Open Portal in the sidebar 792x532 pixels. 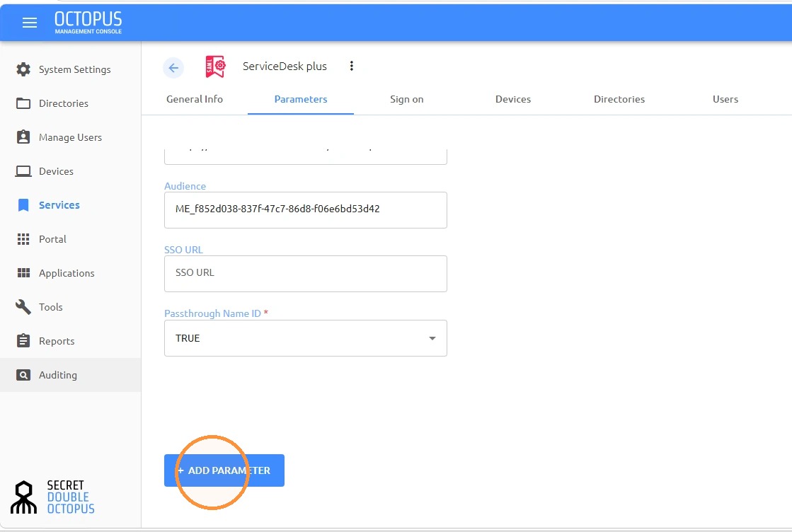click(71, 239)
